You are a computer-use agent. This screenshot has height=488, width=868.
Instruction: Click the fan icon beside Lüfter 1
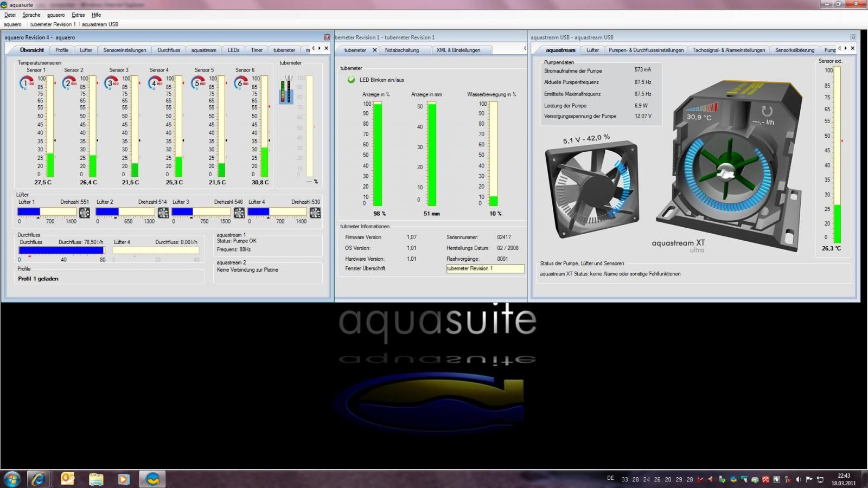(85, 213)
